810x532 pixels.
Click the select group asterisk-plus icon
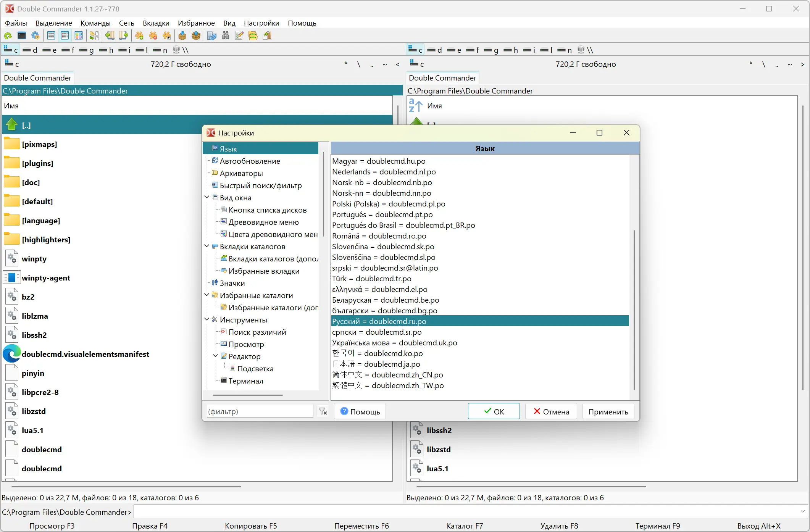point(139,36)
